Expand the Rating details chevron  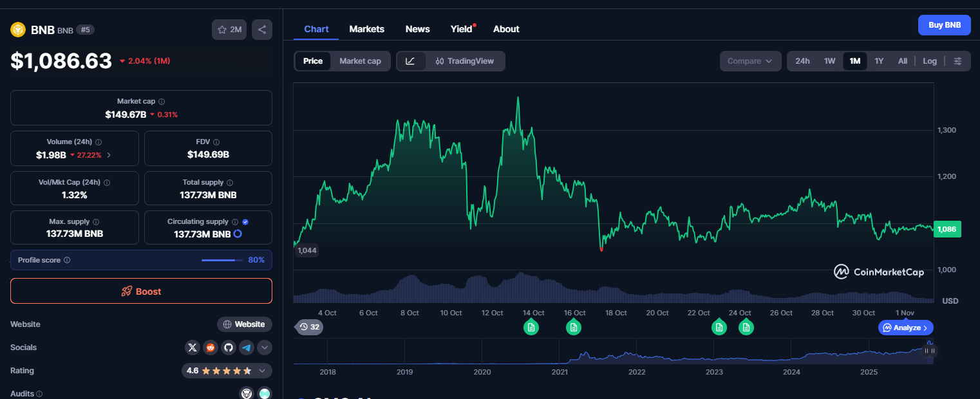point(262,371)
